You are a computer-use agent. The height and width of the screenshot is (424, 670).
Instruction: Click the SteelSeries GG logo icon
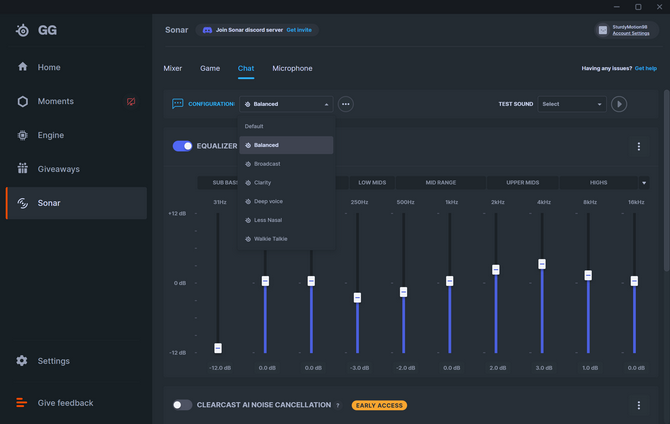coord(22,30)
